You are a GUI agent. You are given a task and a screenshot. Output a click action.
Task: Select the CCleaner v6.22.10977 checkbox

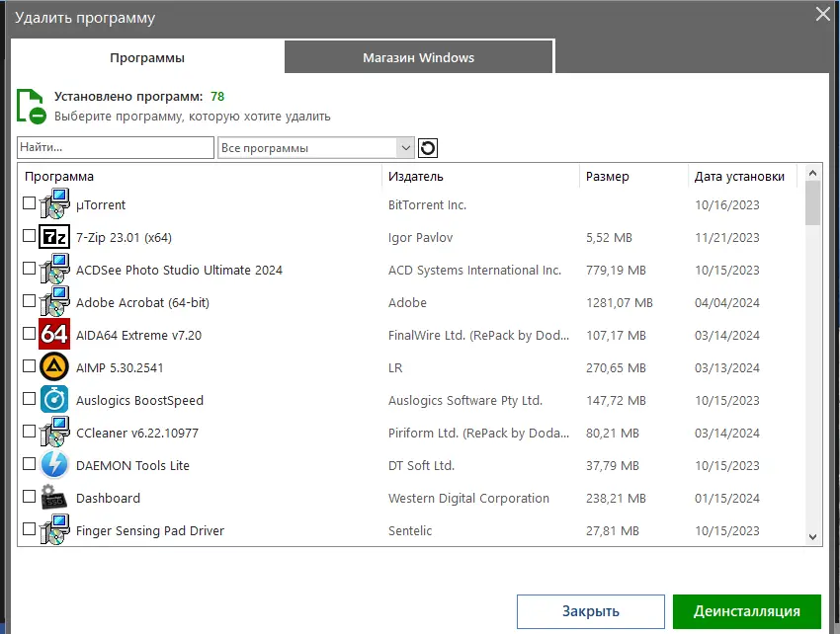pos(29,432)
